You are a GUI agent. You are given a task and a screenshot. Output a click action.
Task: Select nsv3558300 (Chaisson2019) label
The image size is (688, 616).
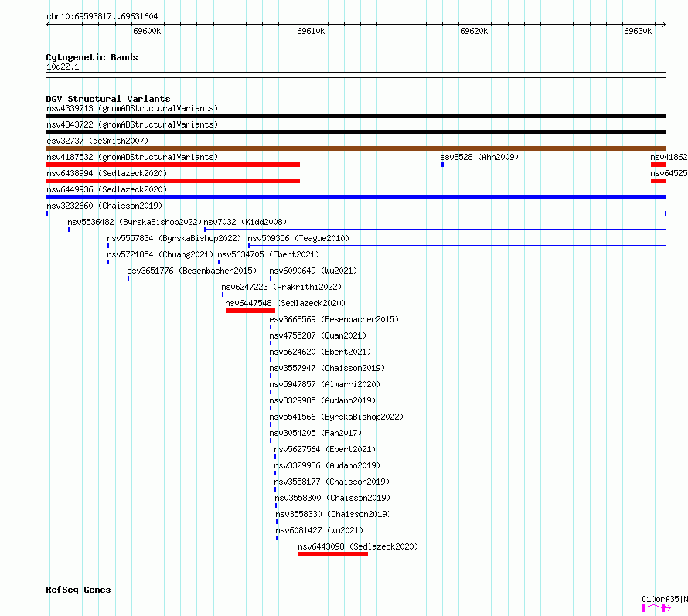pyautogui.click(x=332, y=498)
